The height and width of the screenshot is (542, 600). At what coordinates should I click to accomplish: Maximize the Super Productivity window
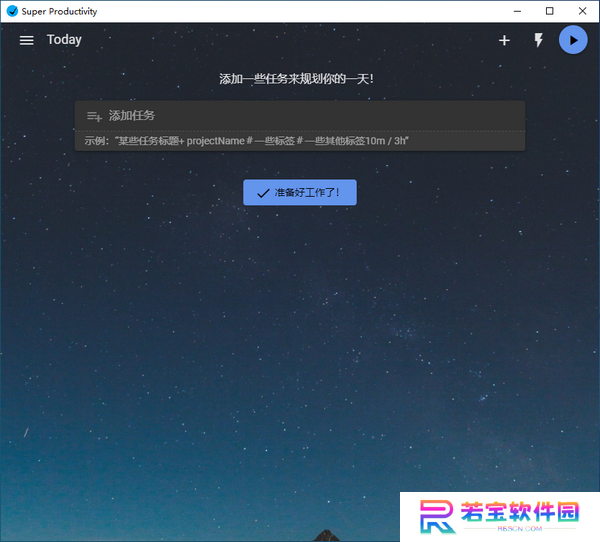pyautogui.click(x=549, y=11)
